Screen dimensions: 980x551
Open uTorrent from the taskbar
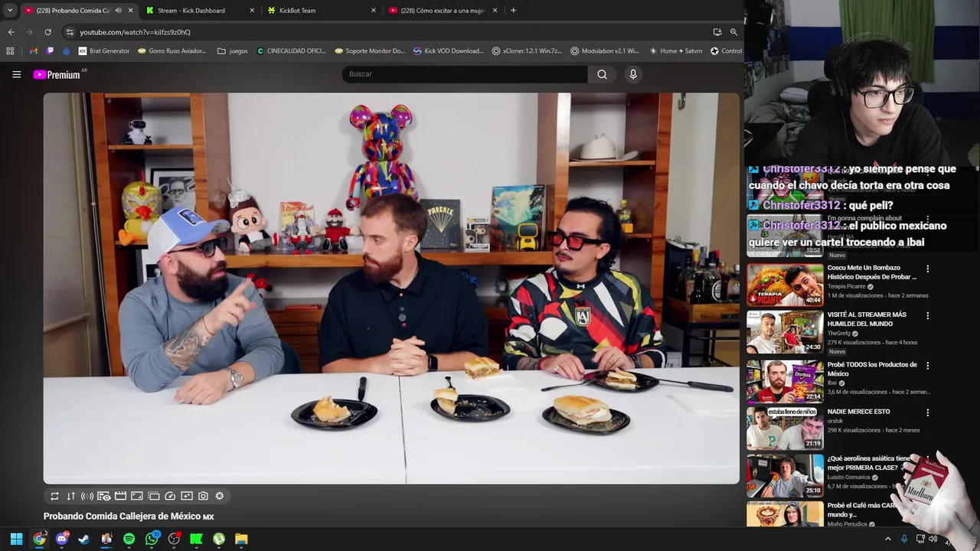(219, 539)
